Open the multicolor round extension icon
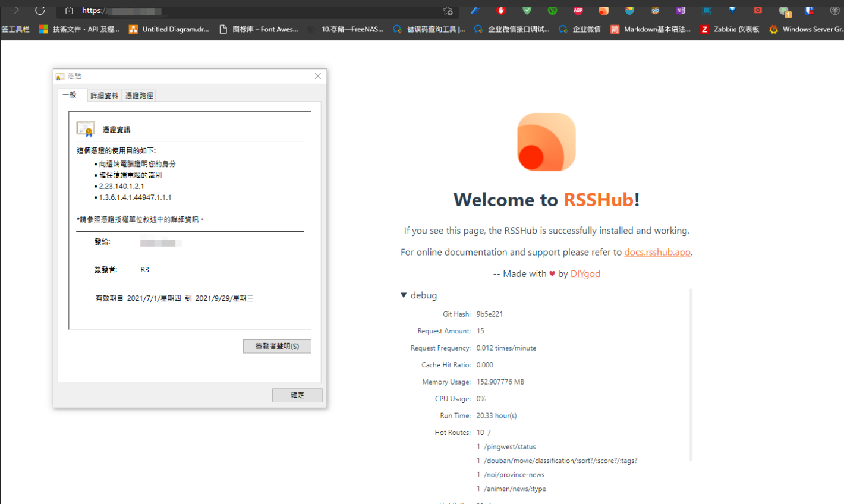 (x=629, y=10)
